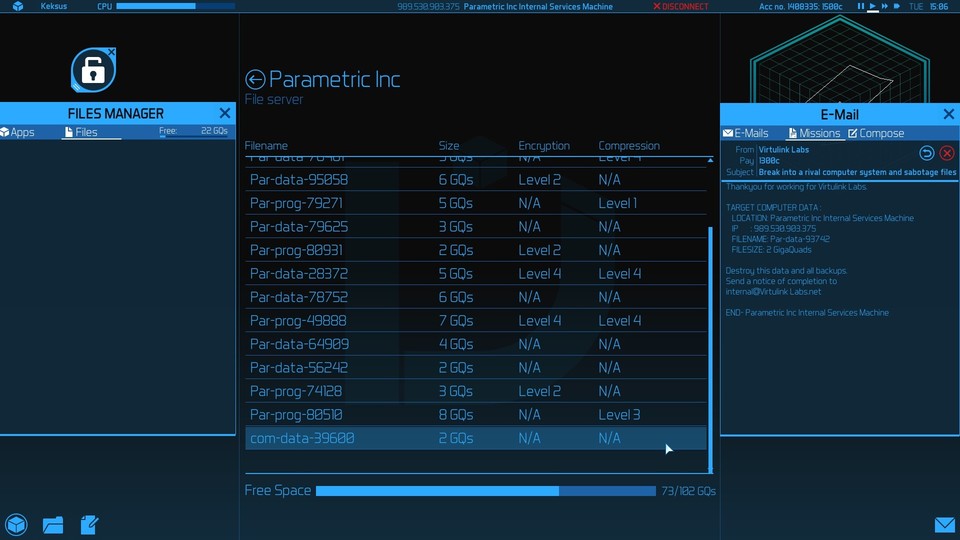Click the blue reply icon in mission email
The width and height of the screenshot is (960, 540).
click(927, 153)
